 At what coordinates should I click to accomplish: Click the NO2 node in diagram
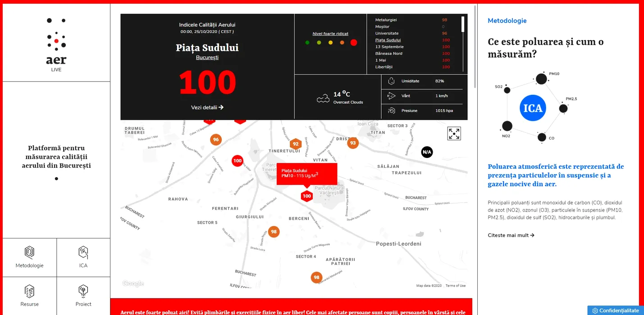point(507,126)
